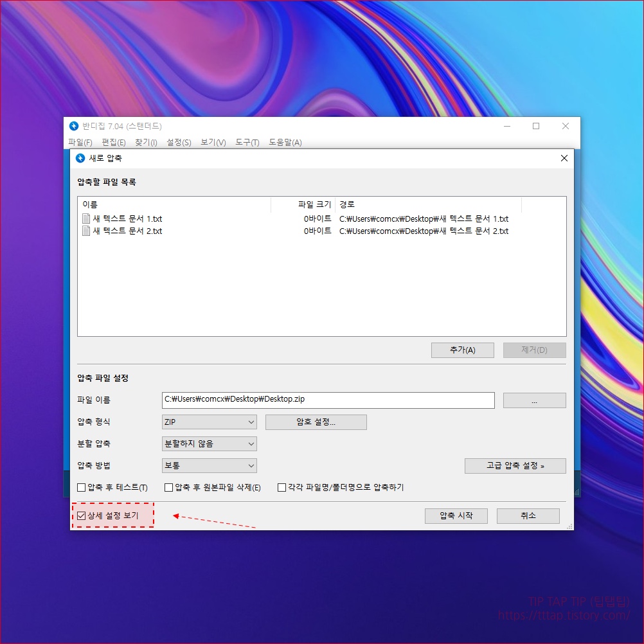
Task: Open the 파일(F) menu
Action: (80, 142)
